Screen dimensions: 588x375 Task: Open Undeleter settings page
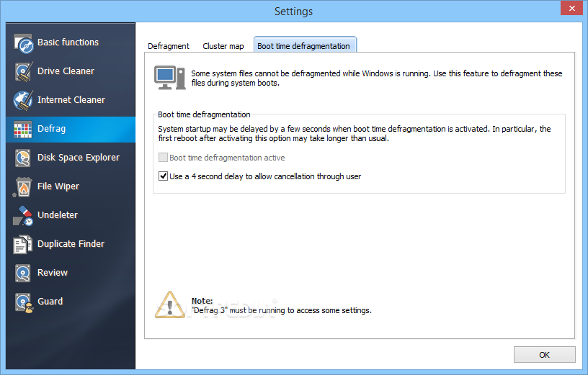71,215
